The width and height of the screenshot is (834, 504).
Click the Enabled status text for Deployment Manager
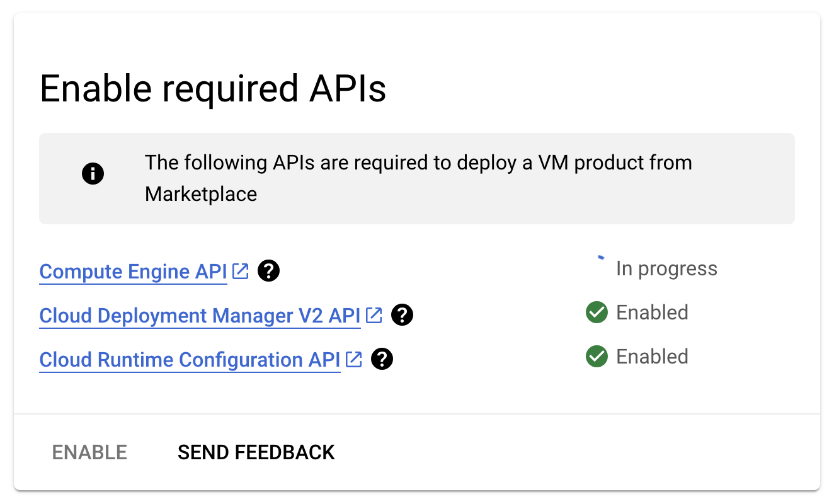652,312
